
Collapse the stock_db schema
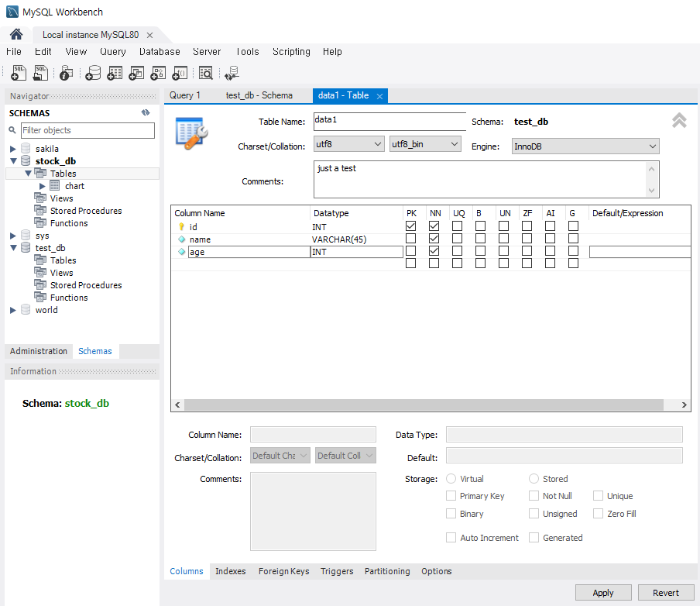pyautogui.click(x=13, y=161)
